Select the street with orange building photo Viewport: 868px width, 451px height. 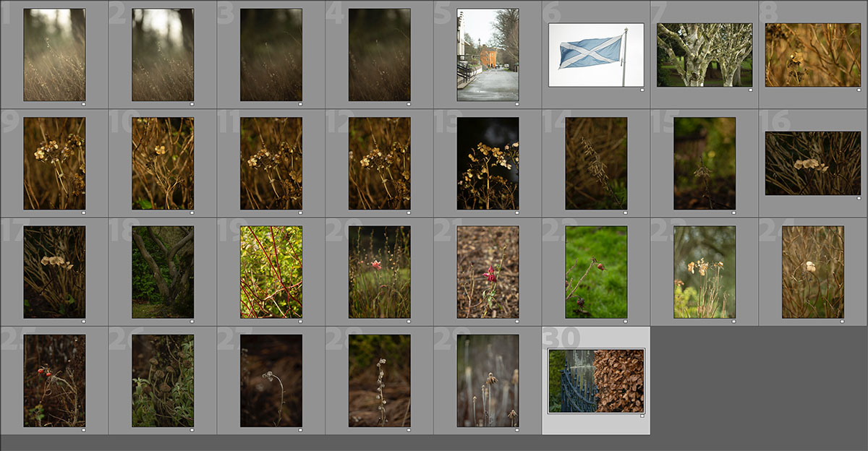pos(488,55)
